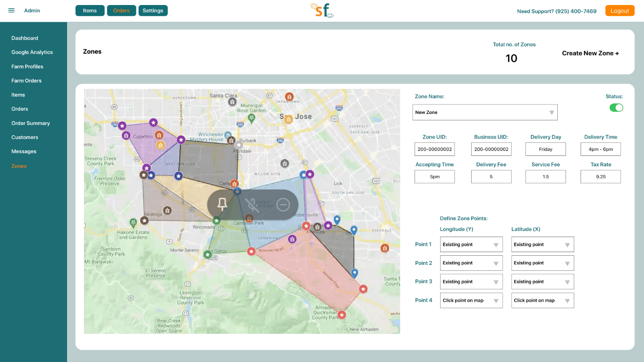This screenshot has height=362, width=644.
Task: Select green star marker at Los Gatos
Action: click(208, 254)
